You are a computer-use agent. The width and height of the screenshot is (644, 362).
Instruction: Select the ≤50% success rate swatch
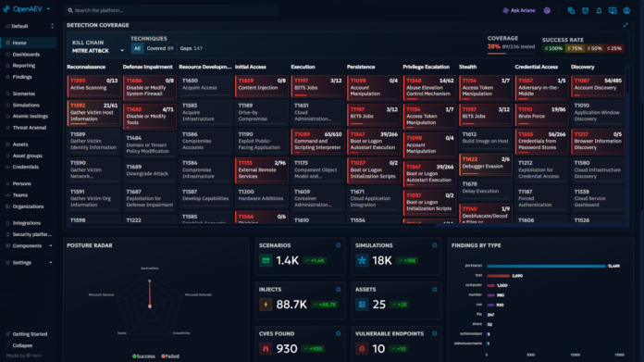(594, 48)
